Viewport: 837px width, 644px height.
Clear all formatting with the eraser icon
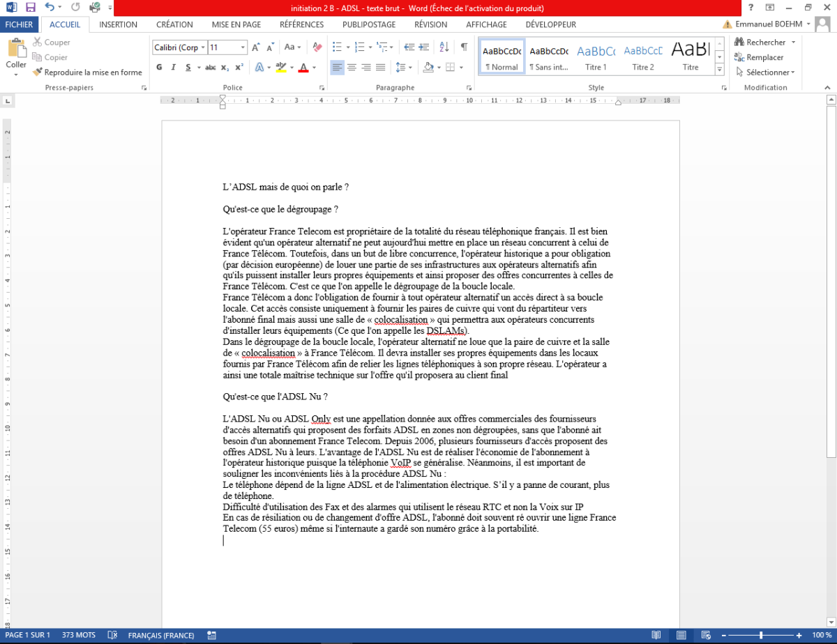click(x=317, y=47)
